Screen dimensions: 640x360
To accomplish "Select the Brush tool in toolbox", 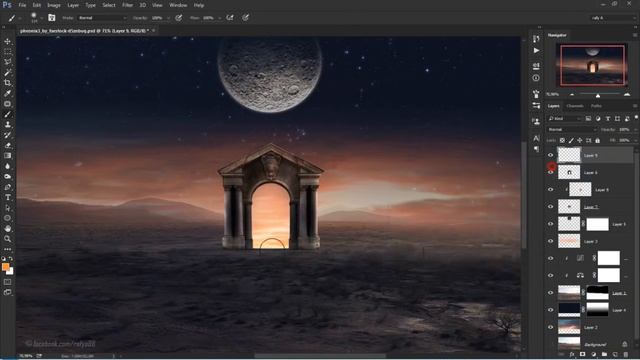I will click(7, 114).
